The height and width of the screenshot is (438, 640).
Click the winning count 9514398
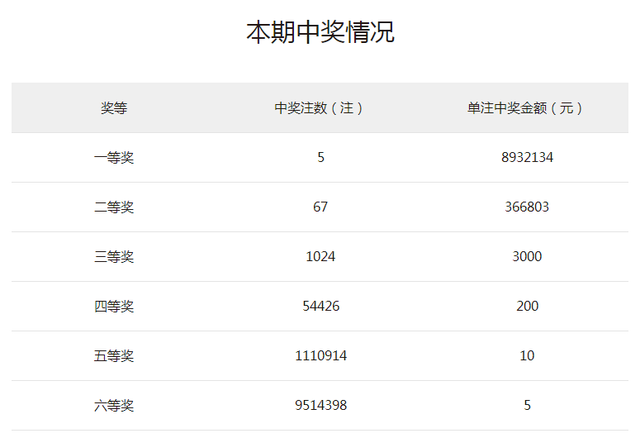pyautogui.click(x=321, y=405)
